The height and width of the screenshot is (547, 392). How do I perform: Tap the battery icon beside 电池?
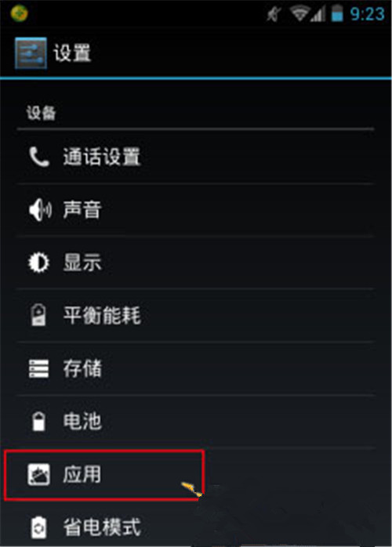pos(38,421)
